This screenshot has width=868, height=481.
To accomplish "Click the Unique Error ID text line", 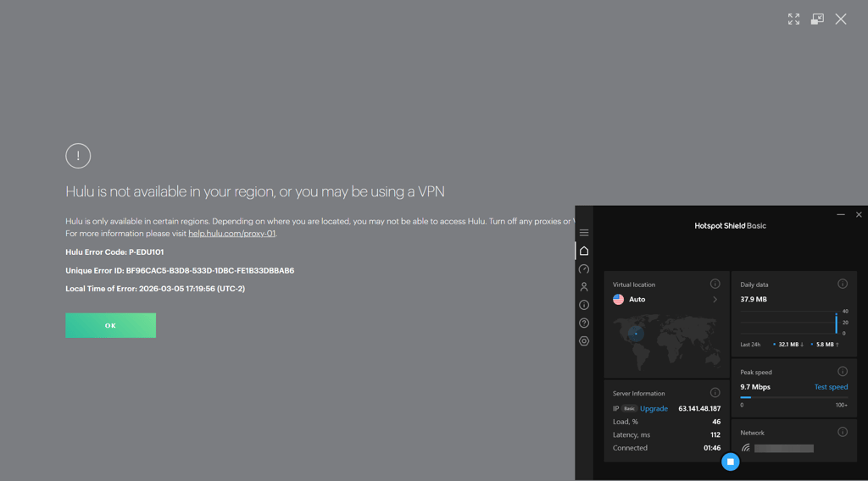I will coord(180,270).
